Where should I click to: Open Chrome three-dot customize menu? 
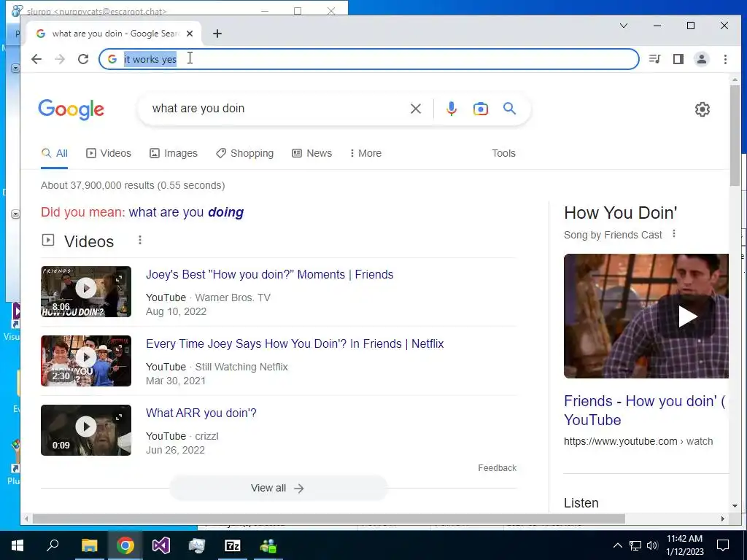(725, 59)
